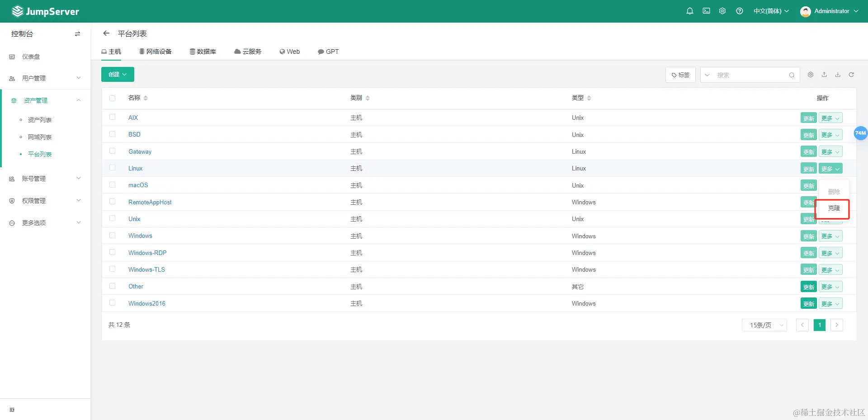The image size is (868, 420).
Task: Go to previous page arrow
Action: point(802,325)
